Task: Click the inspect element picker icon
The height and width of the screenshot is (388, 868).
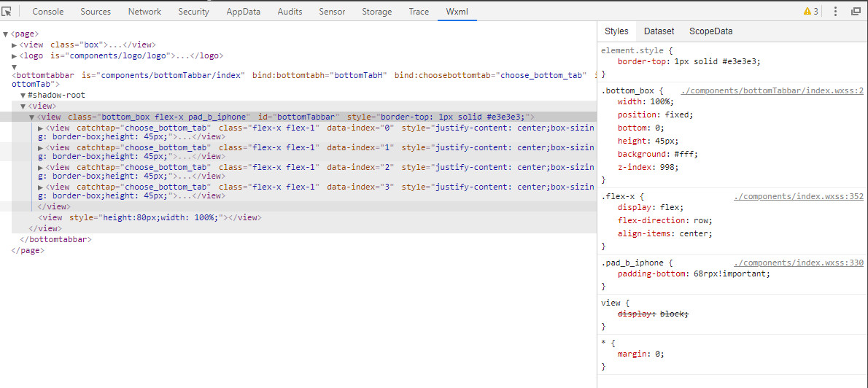Action: coord(7,11)
